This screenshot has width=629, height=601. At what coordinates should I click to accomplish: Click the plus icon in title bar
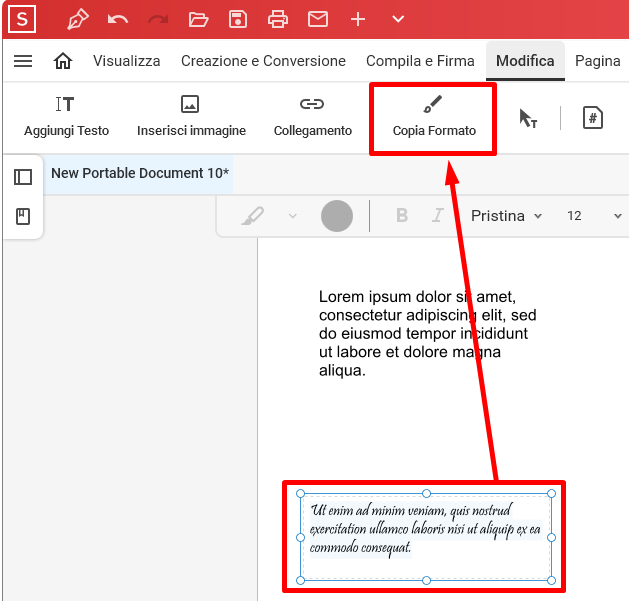358,19
